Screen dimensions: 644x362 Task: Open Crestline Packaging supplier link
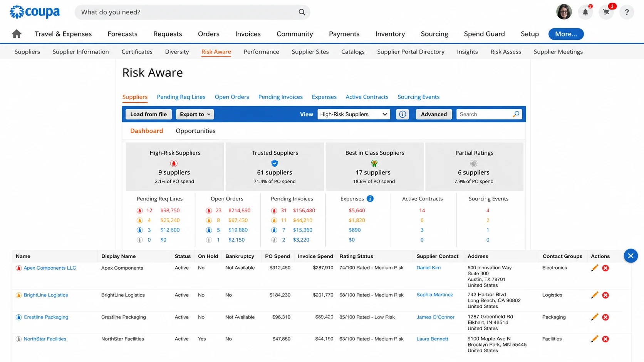point(46,317)
